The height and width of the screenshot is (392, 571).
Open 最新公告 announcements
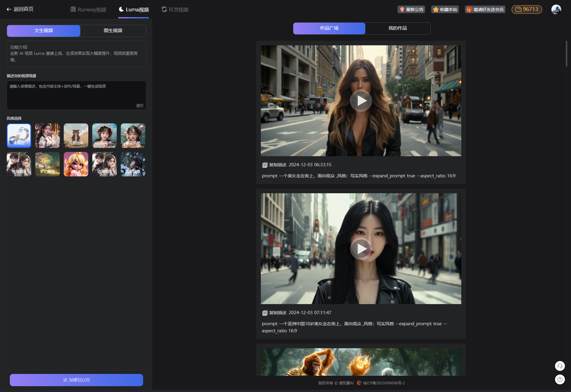[411, 9]
